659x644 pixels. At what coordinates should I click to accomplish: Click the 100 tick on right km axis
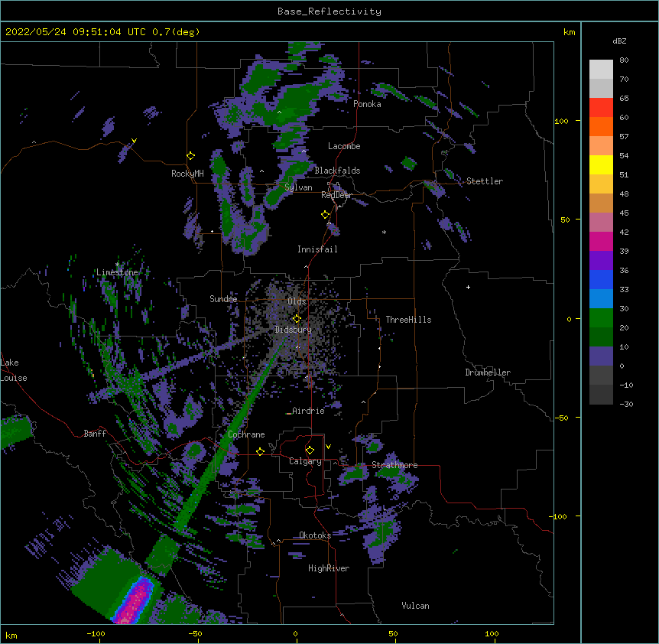[x=561, y=121]
